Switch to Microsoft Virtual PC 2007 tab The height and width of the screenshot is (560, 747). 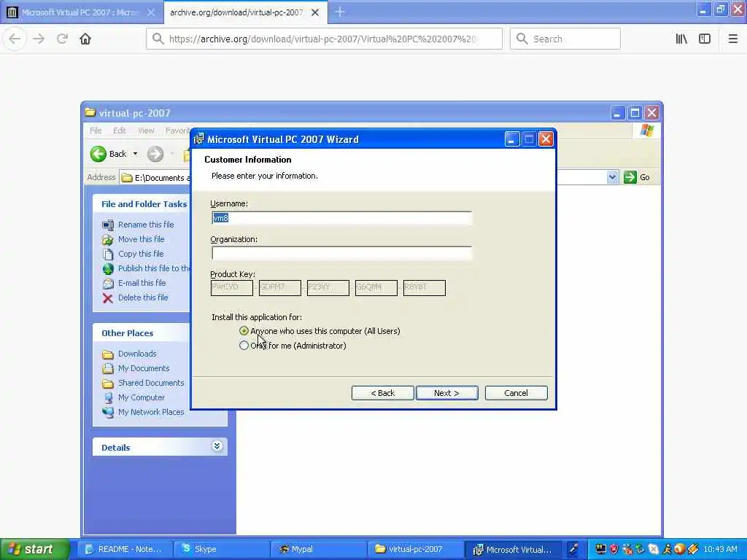point(81,12)
